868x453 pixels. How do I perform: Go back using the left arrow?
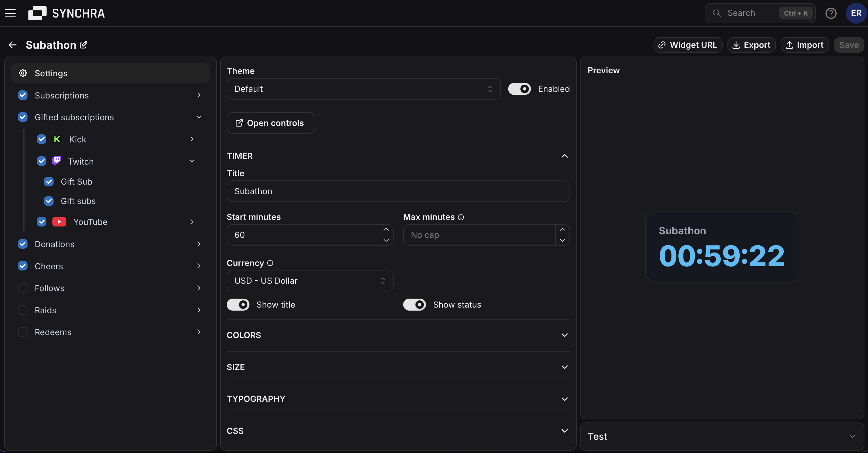point(13,45)
